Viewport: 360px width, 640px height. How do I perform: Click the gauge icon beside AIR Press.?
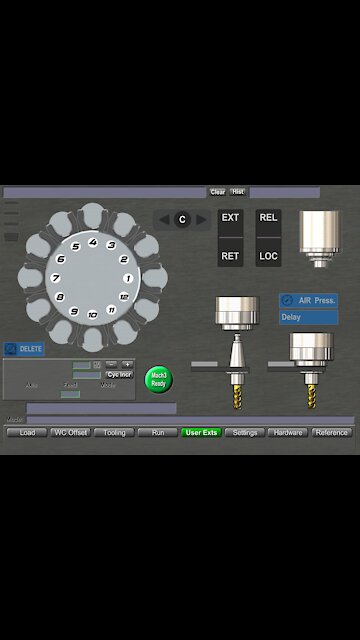(x=287, y=300)
